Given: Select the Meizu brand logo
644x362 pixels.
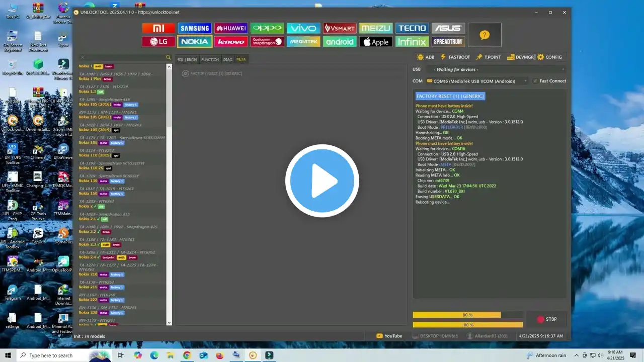Looking at the screenshot, I should click(376, 28).
